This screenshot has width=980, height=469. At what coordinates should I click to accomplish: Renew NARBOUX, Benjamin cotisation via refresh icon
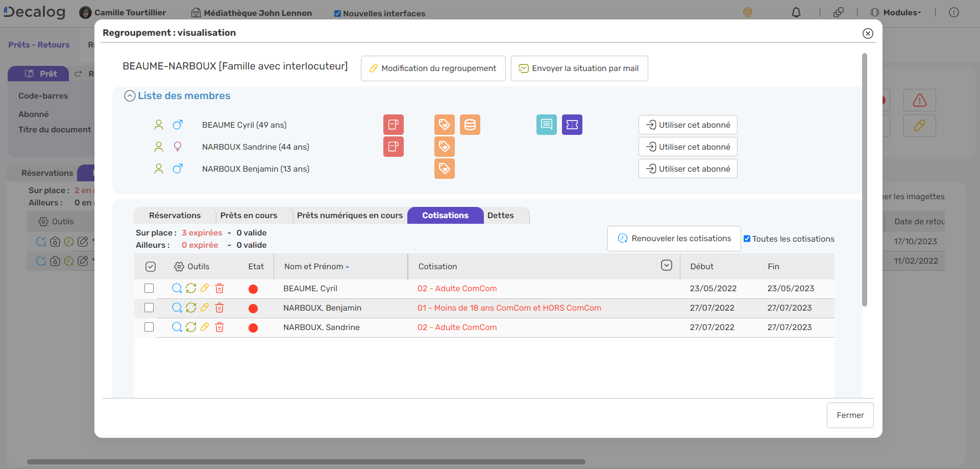coord(191,308)
